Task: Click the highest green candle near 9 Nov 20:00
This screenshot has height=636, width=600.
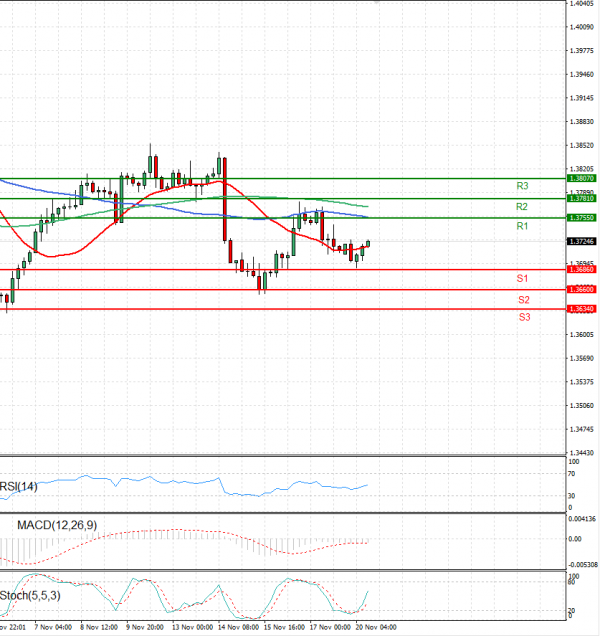Action: (x=150, y=164)
